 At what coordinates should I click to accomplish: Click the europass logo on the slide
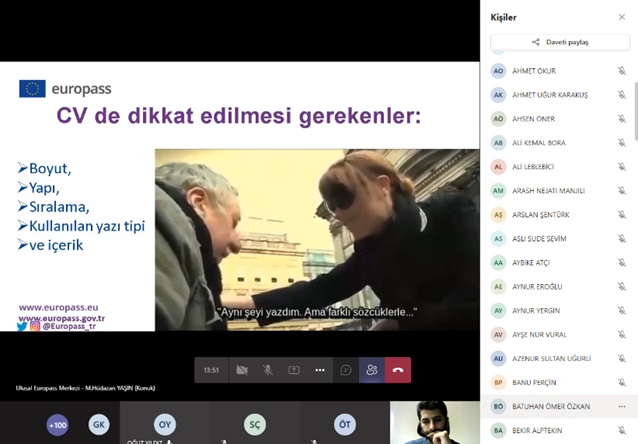(65, 89)
